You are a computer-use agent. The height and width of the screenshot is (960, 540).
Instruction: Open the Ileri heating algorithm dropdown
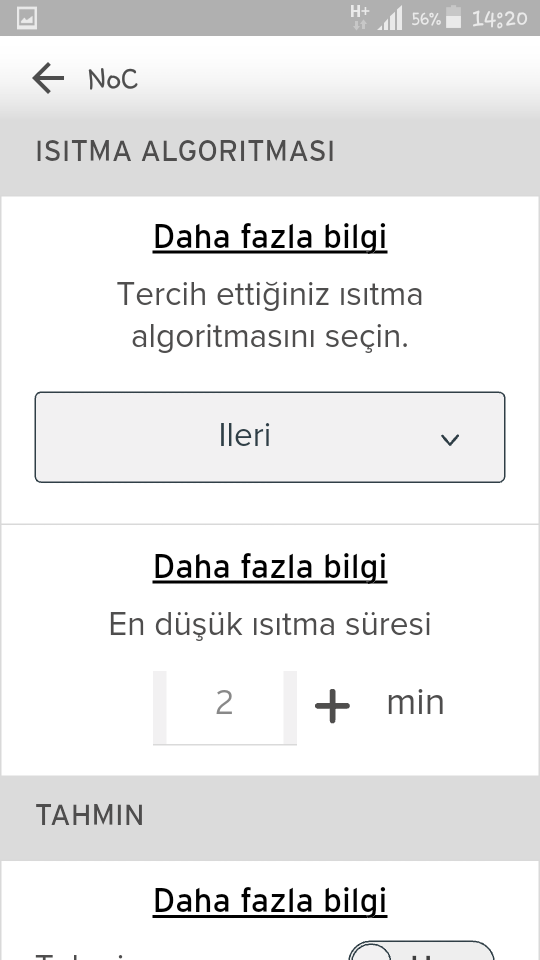click(x=270, y=437)
